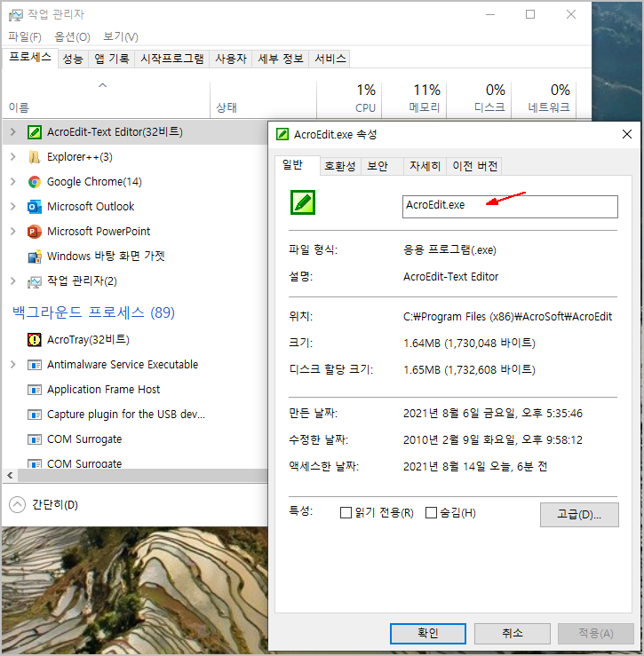The height and width of the screenshot is (656, 644).
Task: Click the properties dialog title bar icon
Action: point(282,134)
